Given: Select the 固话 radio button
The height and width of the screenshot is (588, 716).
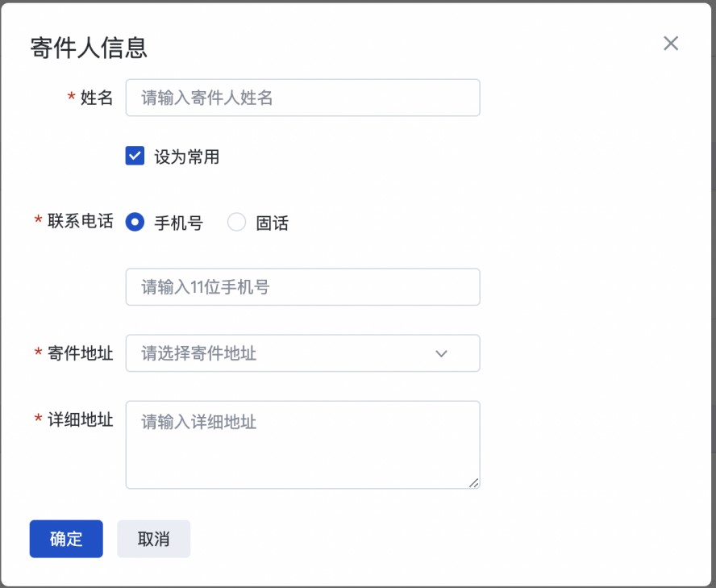Looking at the screenshot, I should [x=237, y=223].
